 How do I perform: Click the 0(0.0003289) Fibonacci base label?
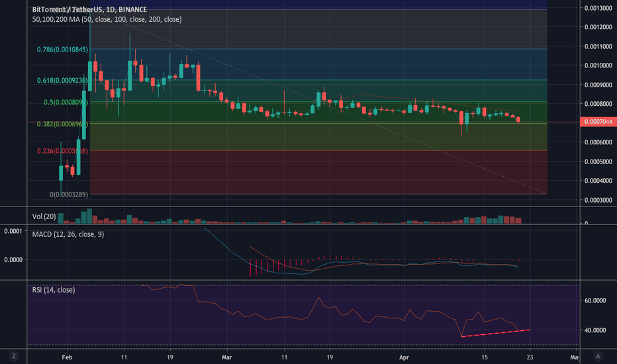pos(68,195)
